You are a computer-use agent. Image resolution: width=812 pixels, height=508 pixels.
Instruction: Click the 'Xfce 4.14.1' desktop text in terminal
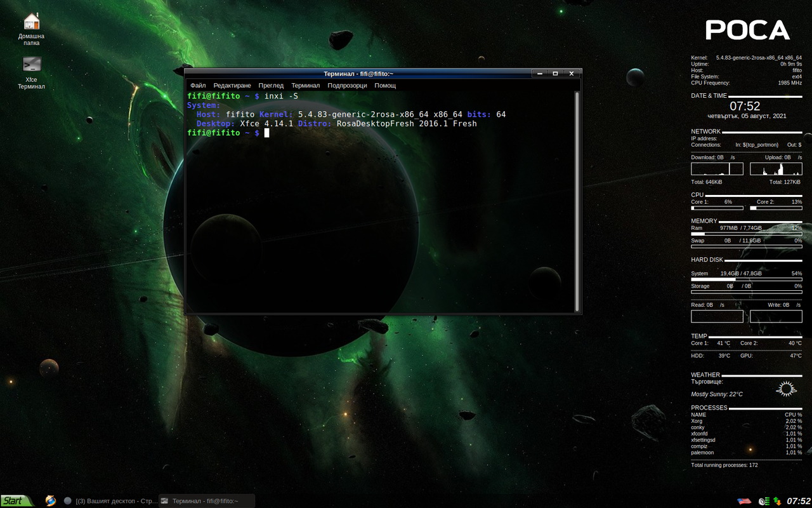coord(266,124)
